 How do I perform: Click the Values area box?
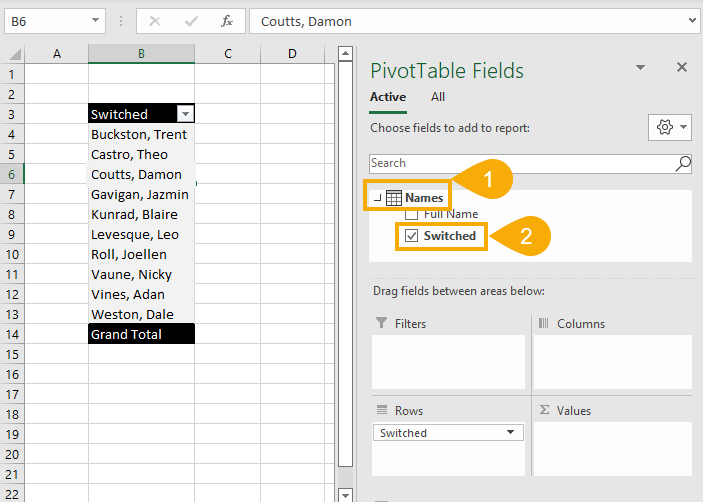coord(613,449)
